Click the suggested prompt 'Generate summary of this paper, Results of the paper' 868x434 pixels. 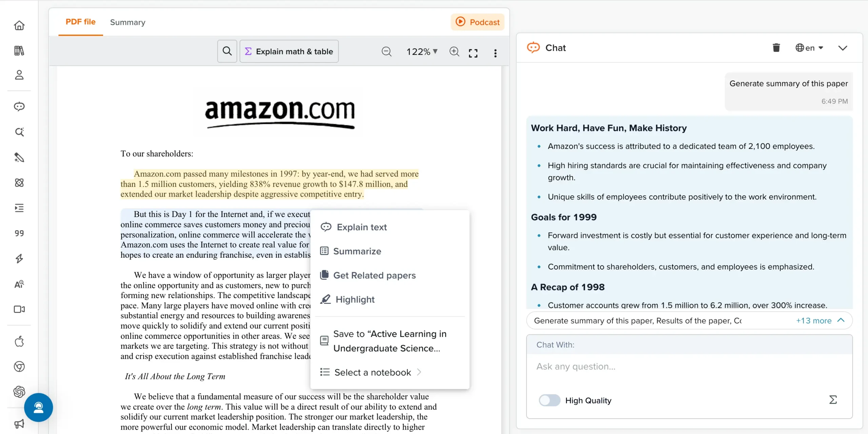(637, 320)
